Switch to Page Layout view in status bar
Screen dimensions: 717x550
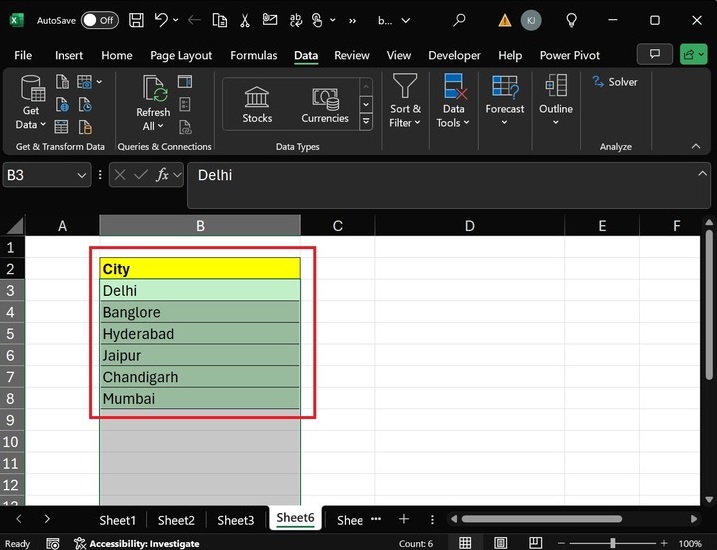[x=502, y=543]
